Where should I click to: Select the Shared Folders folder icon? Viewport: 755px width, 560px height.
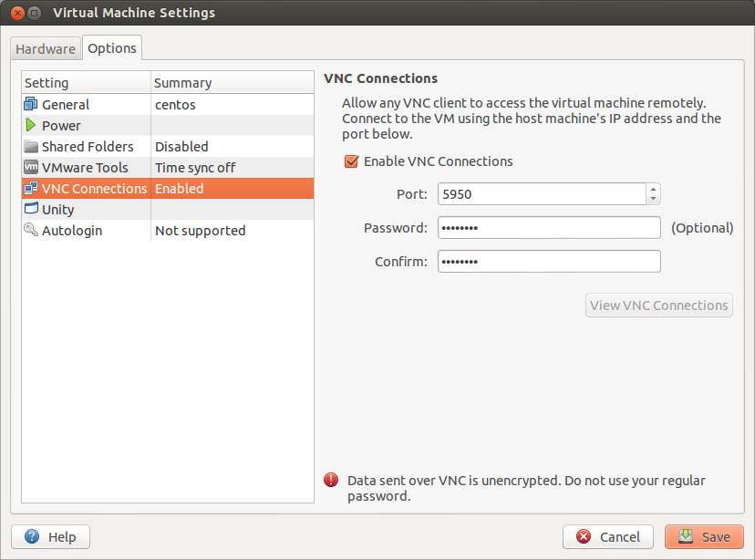click(31, 146)
